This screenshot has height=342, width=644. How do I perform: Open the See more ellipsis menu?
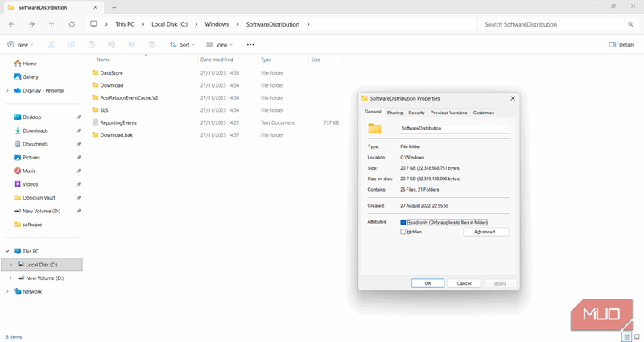[250, 45]
